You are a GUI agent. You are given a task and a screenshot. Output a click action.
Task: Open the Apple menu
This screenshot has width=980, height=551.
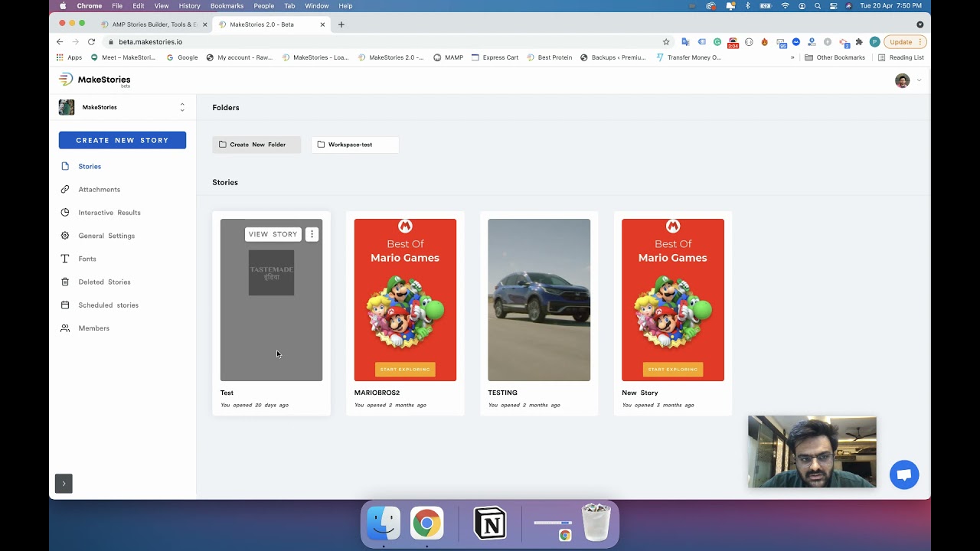click(x=63, y=6)
